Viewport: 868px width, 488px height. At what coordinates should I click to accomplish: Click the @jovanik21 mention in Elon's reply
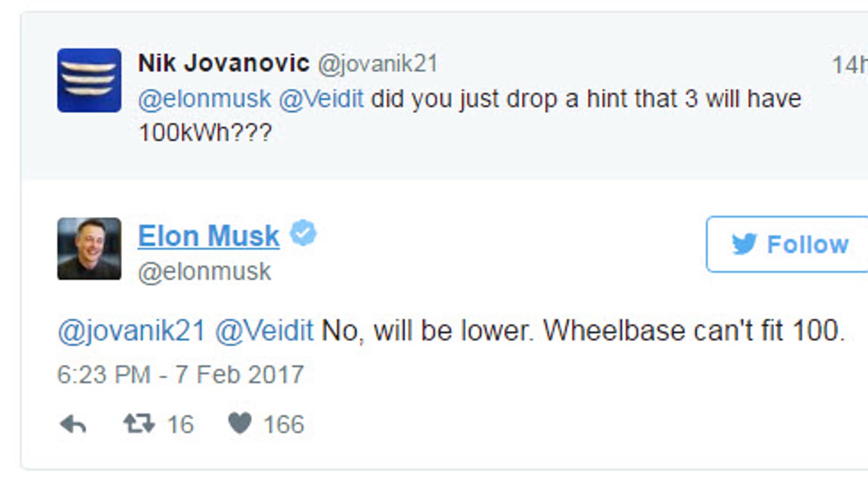click(x=132, y=331)
